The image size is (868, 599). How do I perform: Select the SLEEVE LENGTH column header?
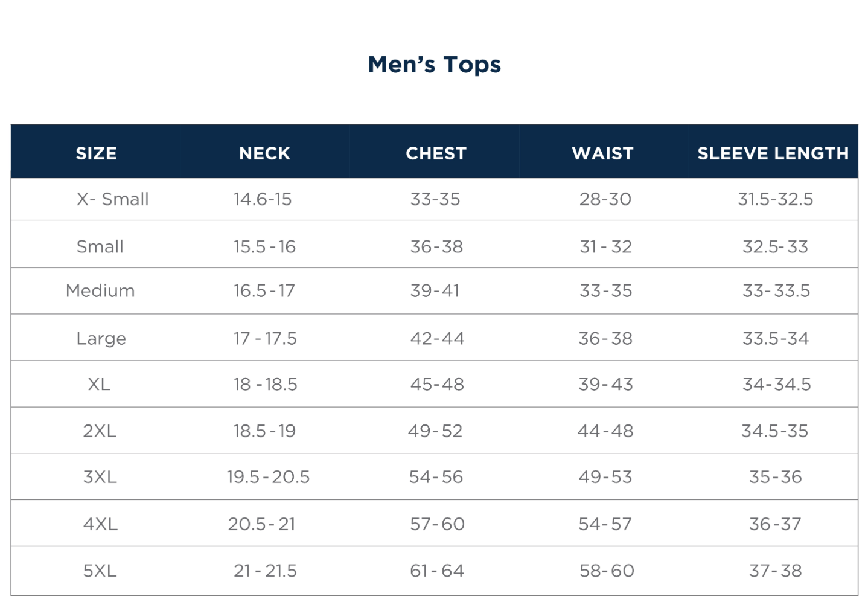point(773,153)
